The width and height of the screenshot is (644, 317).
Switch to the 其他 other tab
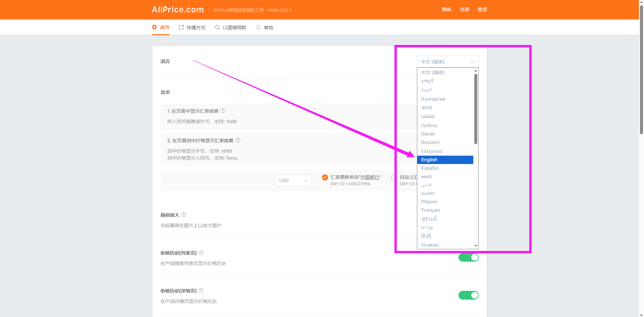pyautogui.click(x=265, y=28)
